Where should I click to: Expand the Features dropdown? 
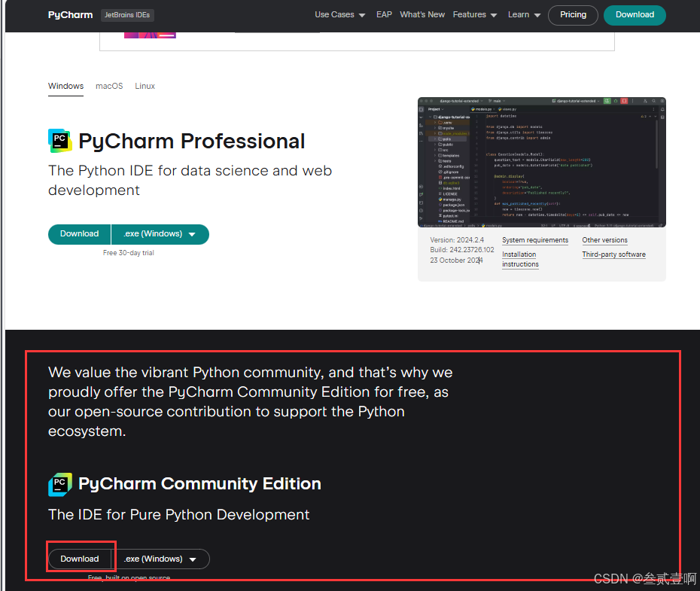[474, 15]
